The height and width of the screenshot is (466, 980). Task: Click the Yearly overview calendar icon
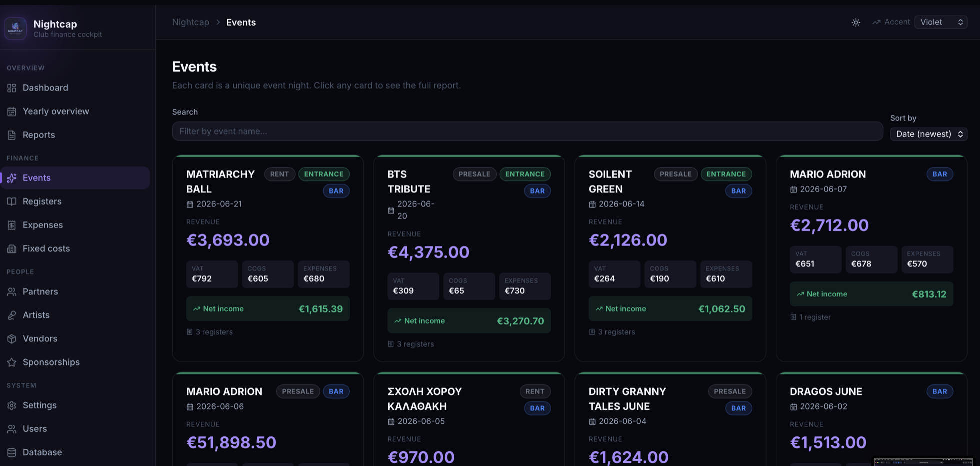pyautogui.click(x=12, y=111)
